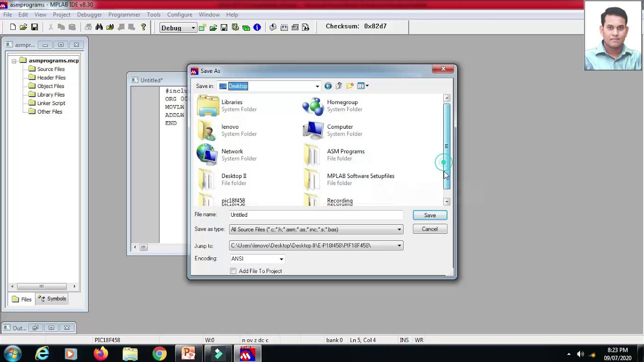Switch to the Symbols tab
Screen dimensions: 644x362
coord(52,299)
